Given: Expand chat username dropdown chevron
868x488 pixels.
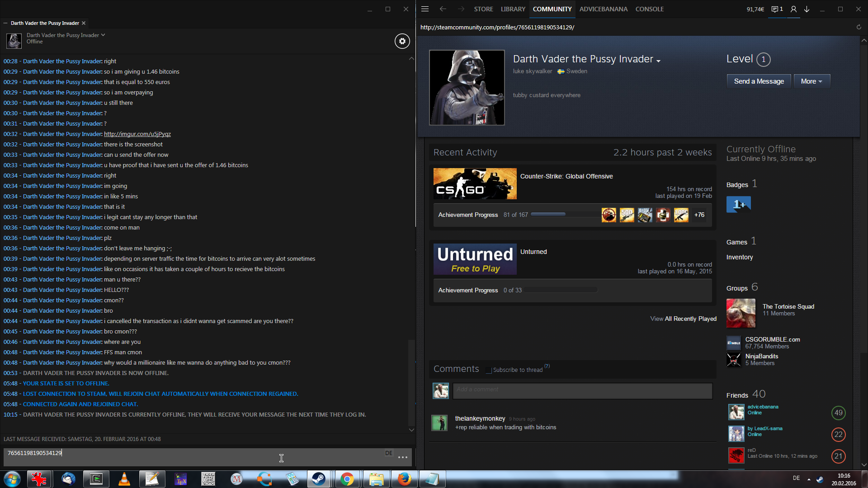Looking at the screenshot, I should pos(103,35).
